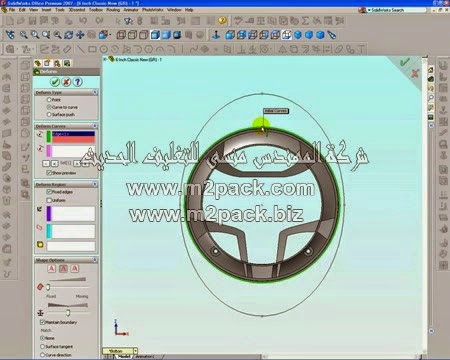Collapse the Deform Region section
Screen dimensions: 450x360
click(x=95, y=184)
